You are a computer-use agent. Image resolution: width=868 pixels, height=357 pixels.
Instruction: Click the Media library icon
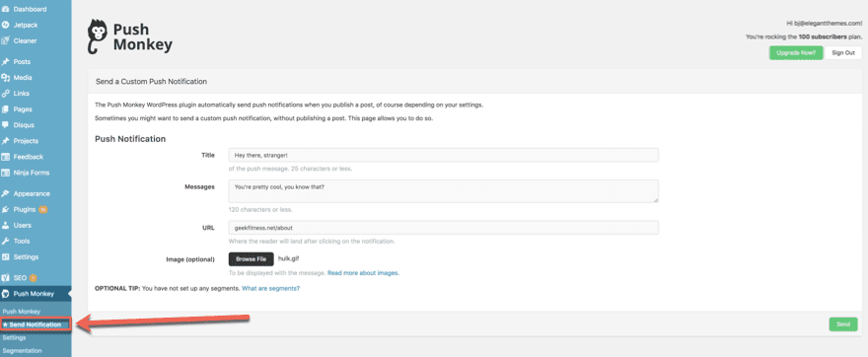[x=6, y=78]
